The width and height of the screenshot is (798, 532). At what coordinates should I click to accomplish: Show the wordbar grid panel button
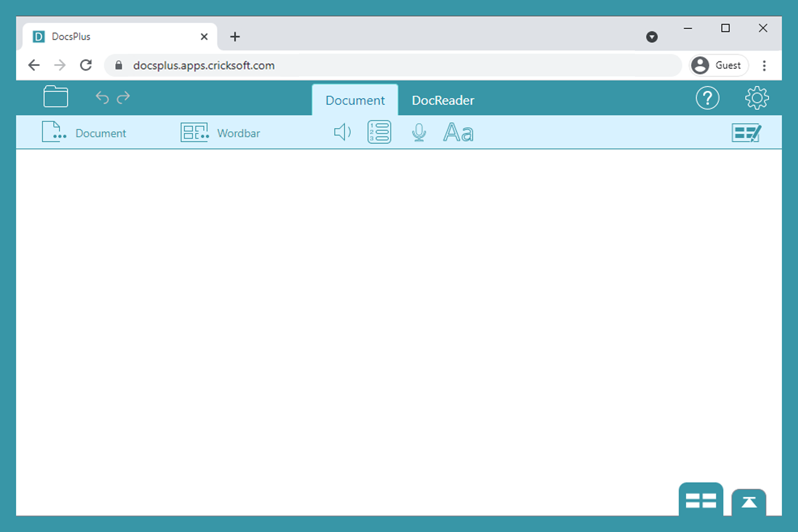click(x=700, y=500)
